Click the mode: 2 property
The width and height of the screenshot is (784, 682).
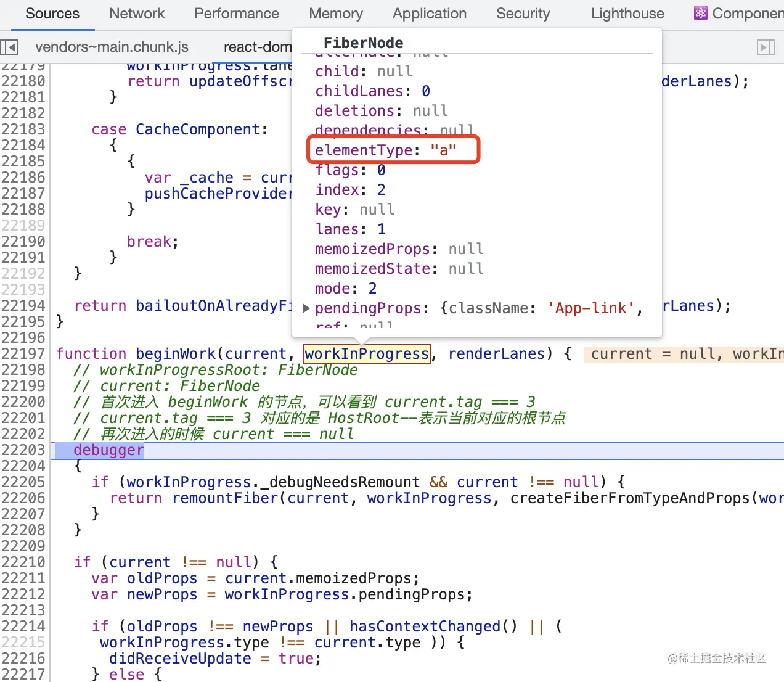(x=346, y=289)
